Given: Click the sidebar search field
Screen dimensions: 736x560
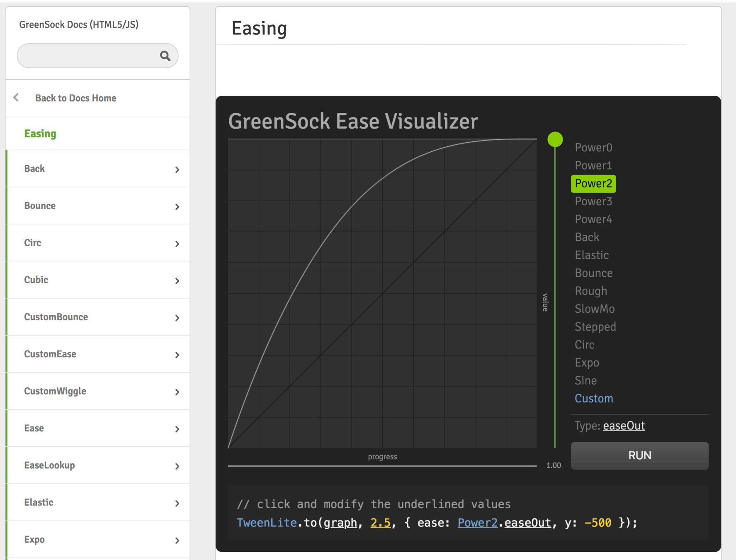Looking at the screenshot, I should (97, 56).
